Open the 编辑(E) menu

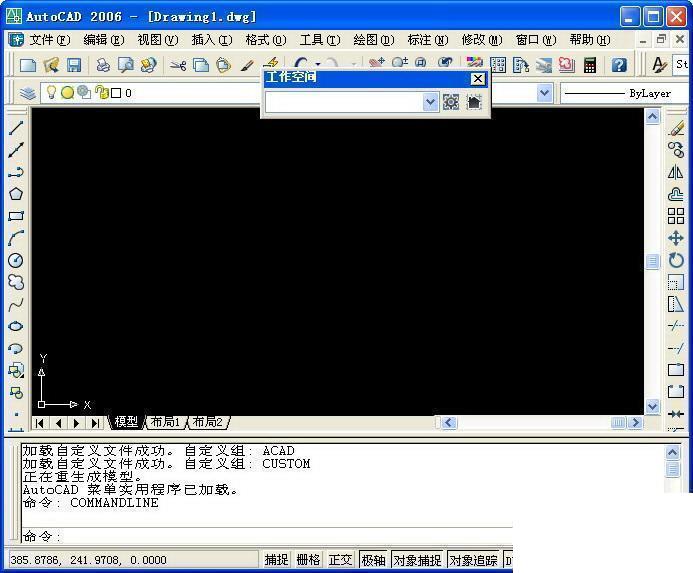pyautogui.click(x=104, y=40)
